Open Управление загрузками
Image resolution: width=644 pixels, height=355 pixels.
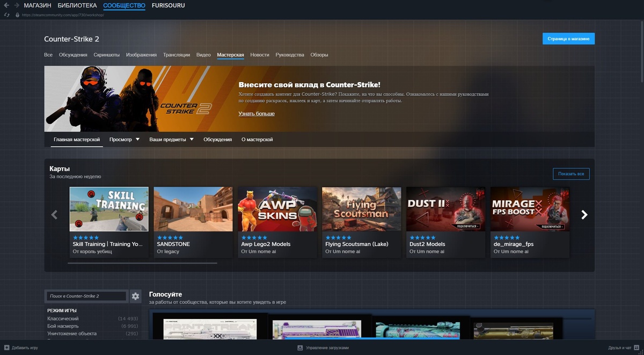[x=323, y=347]
